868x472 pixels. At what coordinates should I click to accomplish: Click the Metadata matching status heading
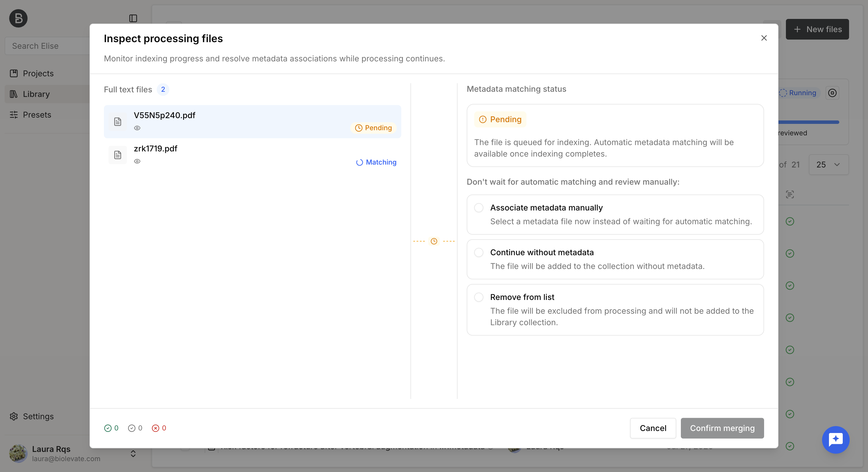(x=516, y=89)
